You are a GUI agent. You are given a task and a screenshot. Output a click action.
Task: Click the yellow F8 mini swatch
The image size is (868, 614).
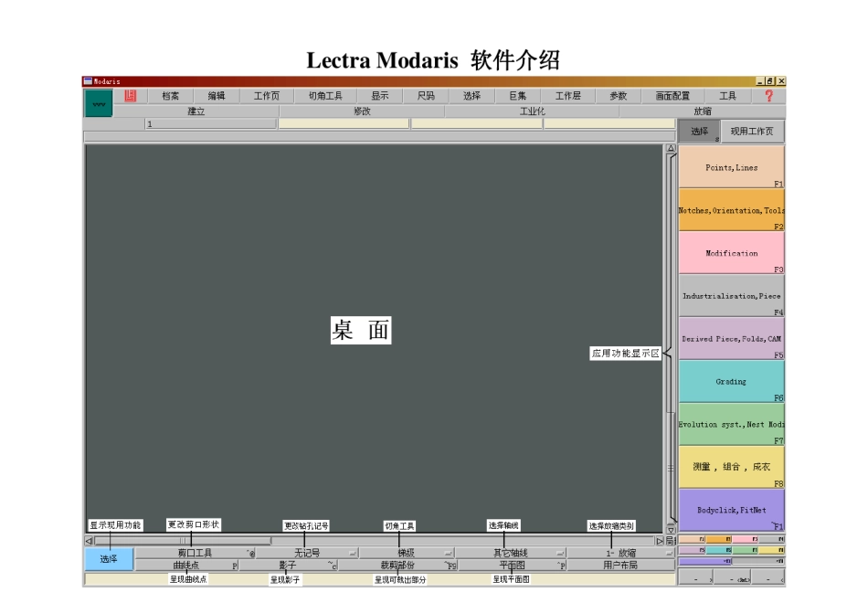[772, 550]
